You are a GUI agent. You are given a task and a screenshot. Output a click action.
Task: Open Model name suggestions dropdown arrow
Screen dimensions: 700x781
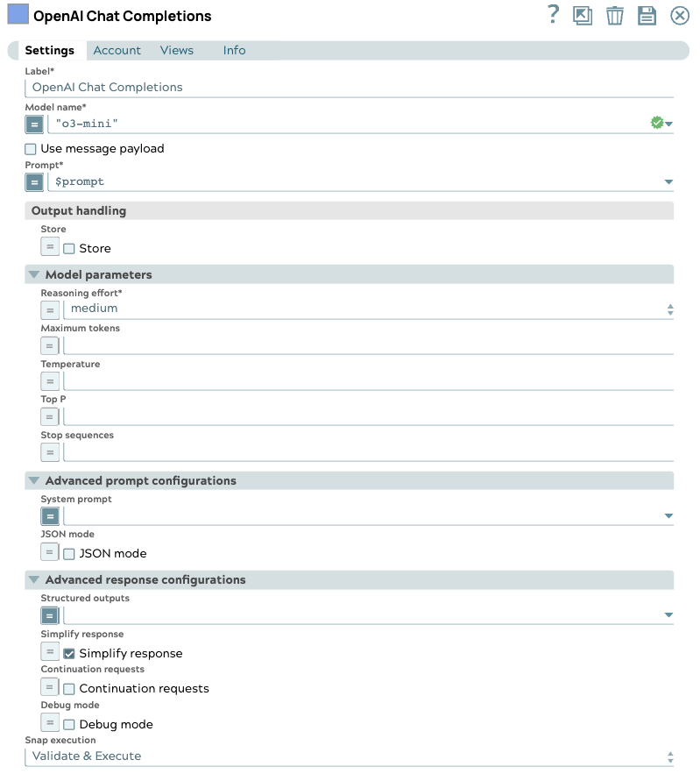tap(669, 124)
